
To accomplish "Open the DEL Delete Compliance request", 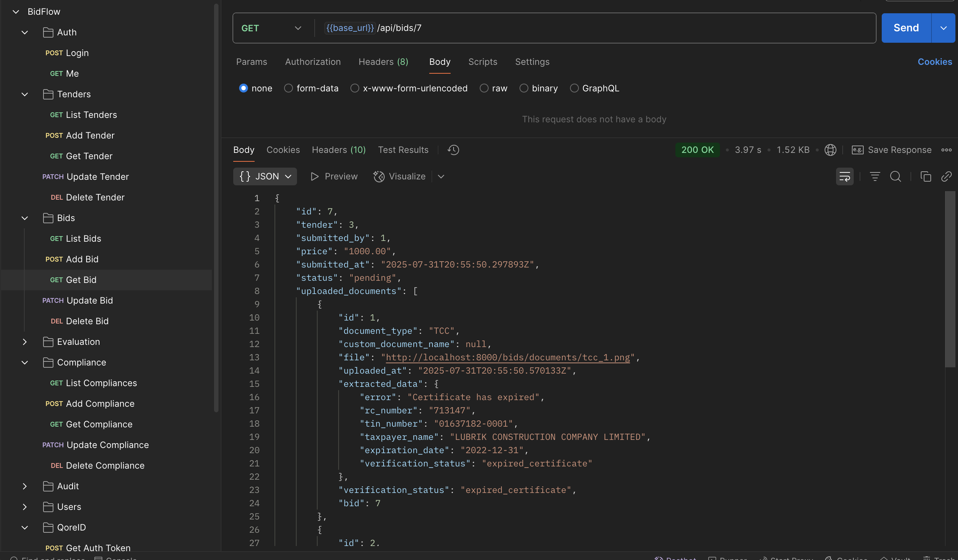I will pyautogui.click(x=97, y=465).
